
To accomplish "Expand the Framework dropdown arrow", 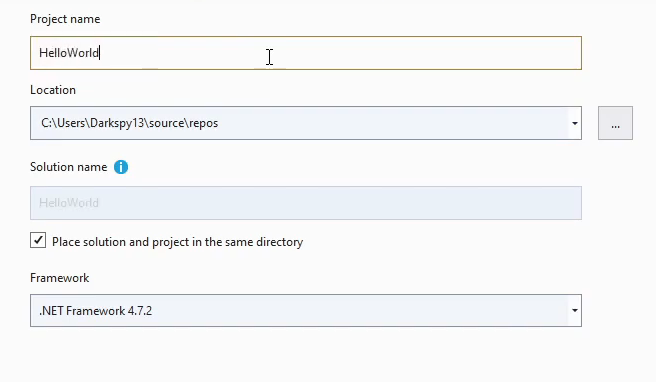I will tap(575, 310).
